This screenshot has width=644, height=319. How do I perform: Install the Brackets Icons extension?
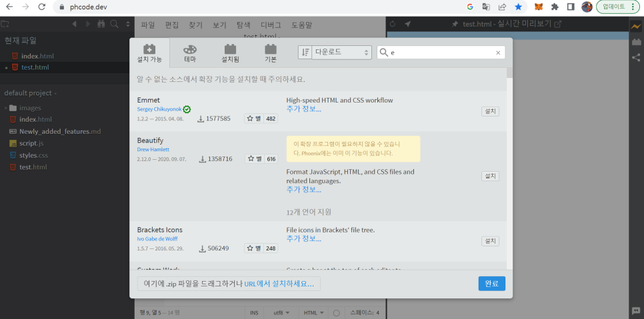(x=491, y=241)
